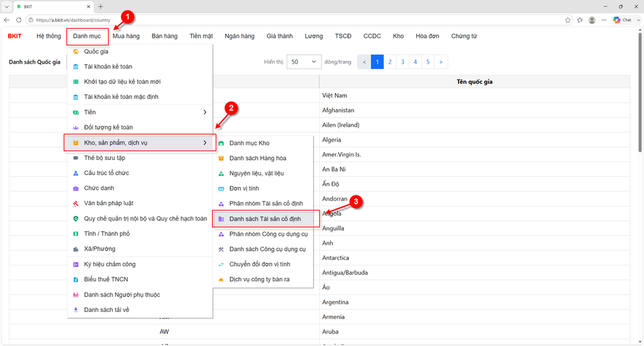The image size is (644, 346).
Task: Click the Nguyên liệu, vật liệu icon
Action: point(221,174)
